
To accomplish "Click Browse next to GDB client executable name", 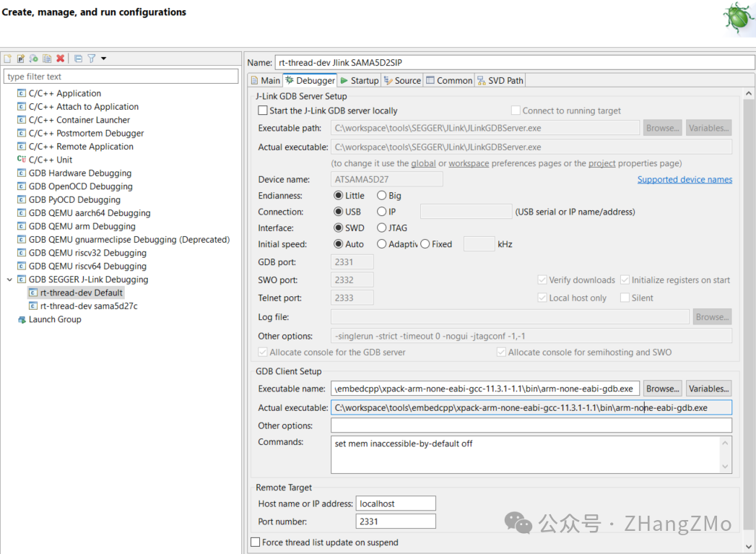I will 662,389.
